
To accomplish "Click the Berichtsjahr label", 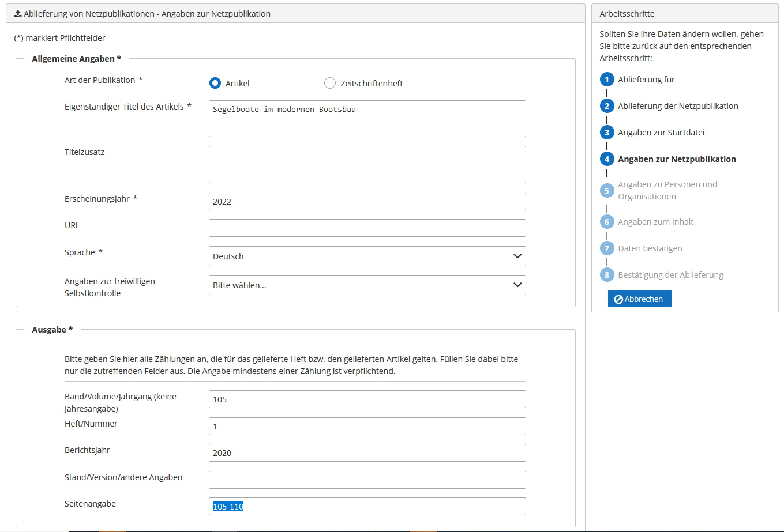I will (x=87, y=450).
